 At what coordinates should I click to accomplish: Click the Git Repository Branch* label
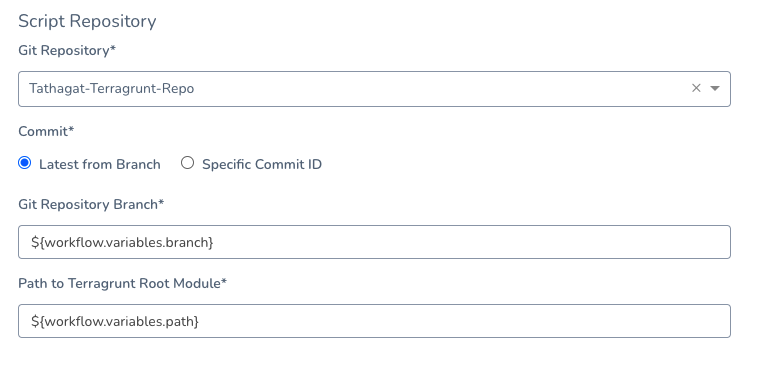point(91,204)
